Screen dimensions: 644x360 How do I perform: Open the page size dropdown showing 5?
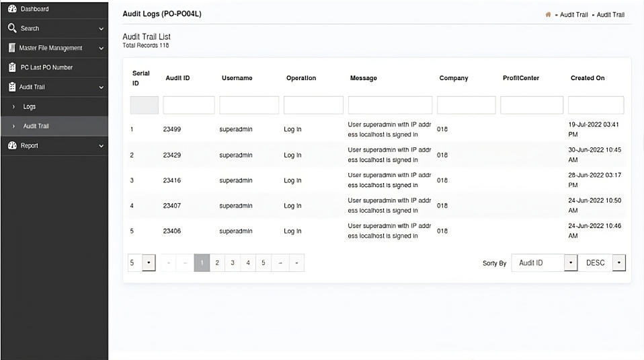(148, 263)
